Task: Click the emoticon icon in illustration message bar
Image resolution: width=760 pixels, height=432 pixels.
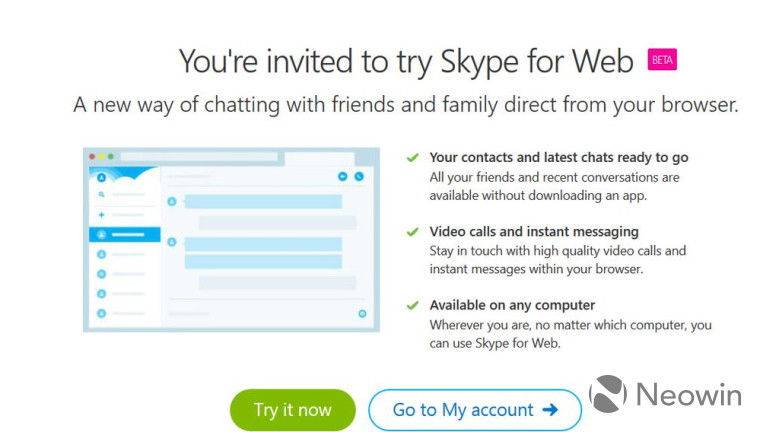Action: pyautogui.click(x=362, y=314)
